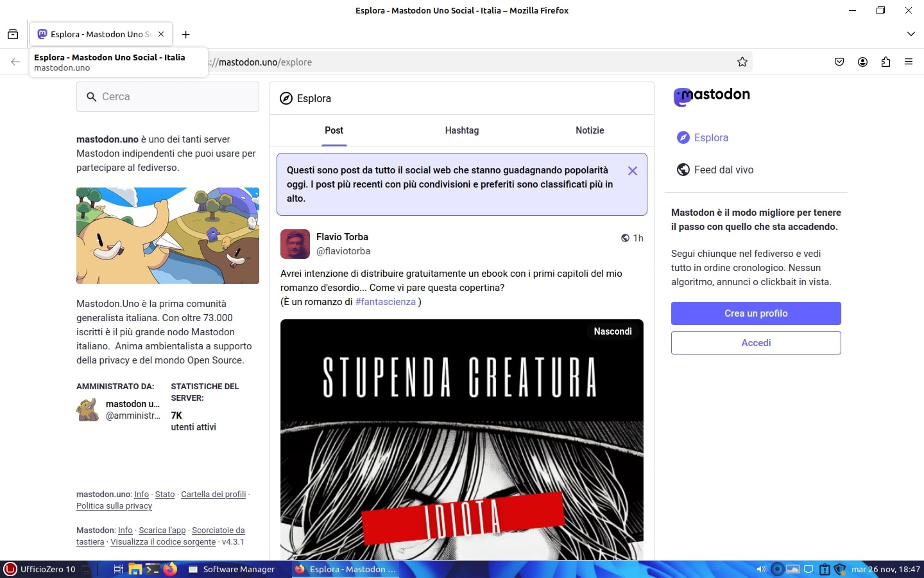Screen dimensions: 924x578
Task: Click the compass icon beside Esplora heading
Action: tap(286, 98)
